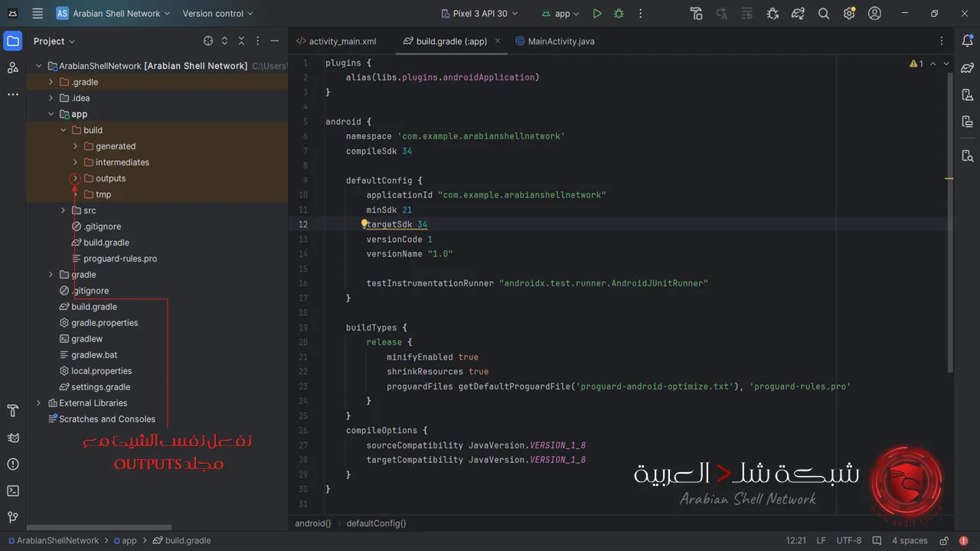The height and width of the screenshot is (551, 980).
Task: Expand the src folder
Action: 64,210
